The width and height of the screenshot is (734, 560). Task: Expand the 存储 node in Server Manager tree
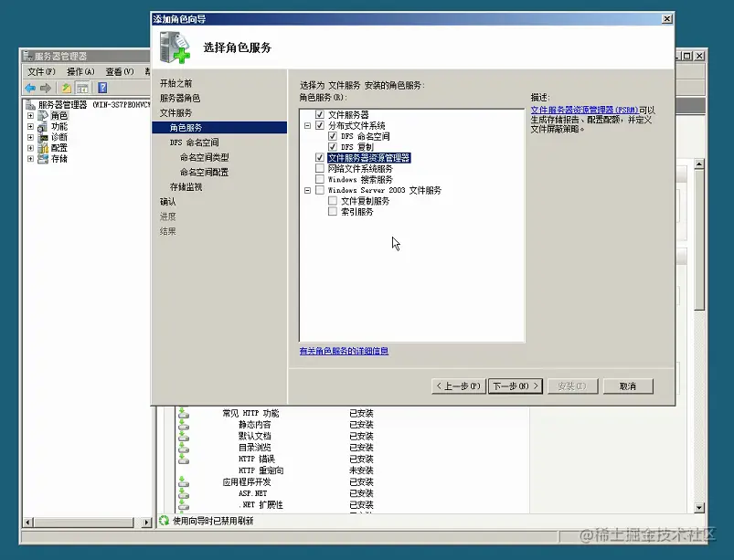[30, 159]
